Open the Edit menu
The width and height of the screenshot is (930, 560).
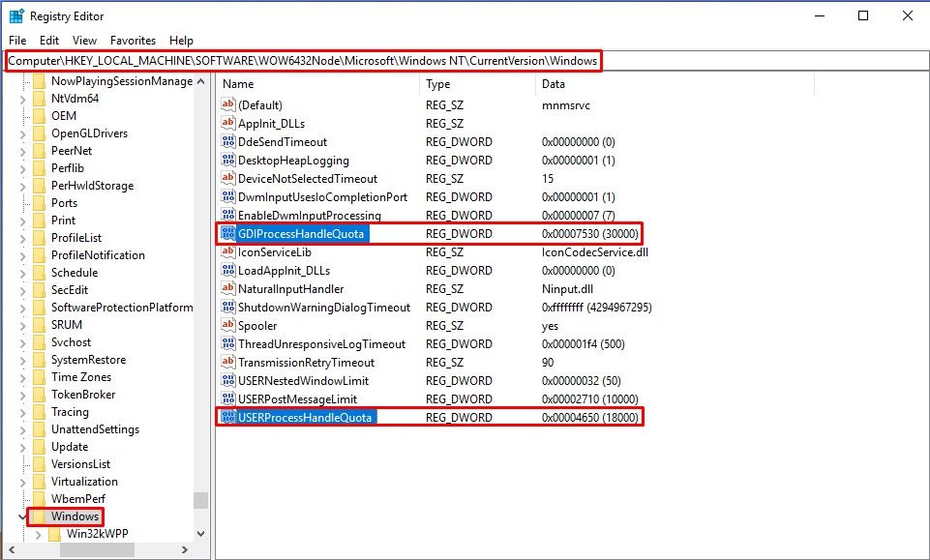coord(49,41)
